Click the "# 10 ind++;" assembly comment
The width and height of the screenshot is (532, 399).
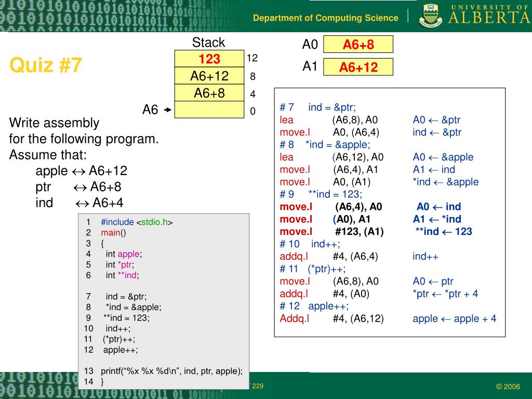(x=310, y=244)
